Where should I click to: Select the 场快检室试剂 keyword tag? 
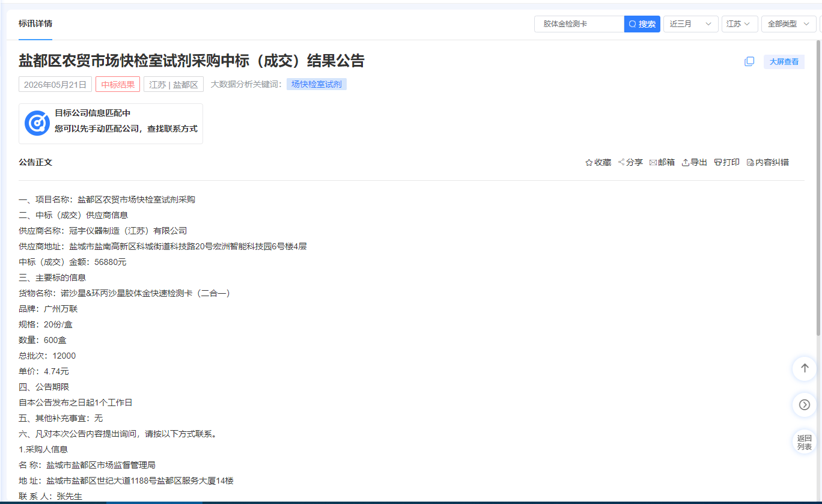(317, 84)
